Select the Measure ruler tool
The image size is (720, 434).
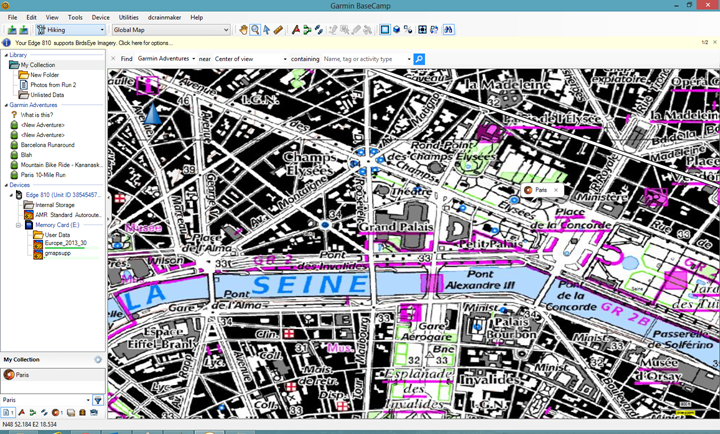pos(278,30)
